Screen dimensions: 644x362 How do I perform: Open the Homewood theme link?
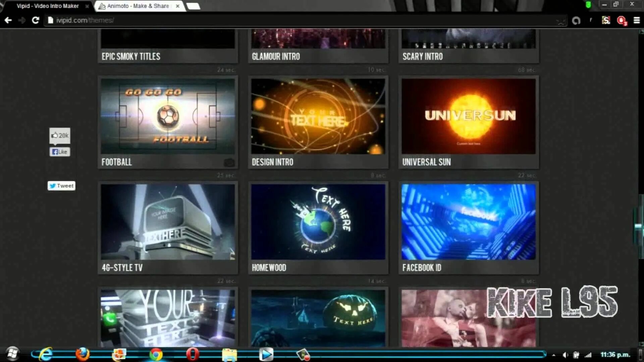coord(269,268)
